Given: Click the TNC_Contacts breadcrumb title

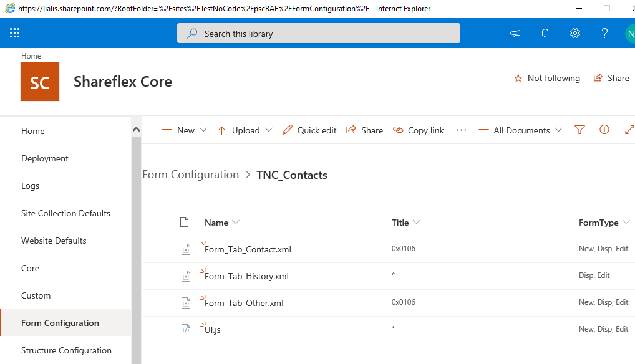Looking at the screenshot, I should tap(291, 175).
